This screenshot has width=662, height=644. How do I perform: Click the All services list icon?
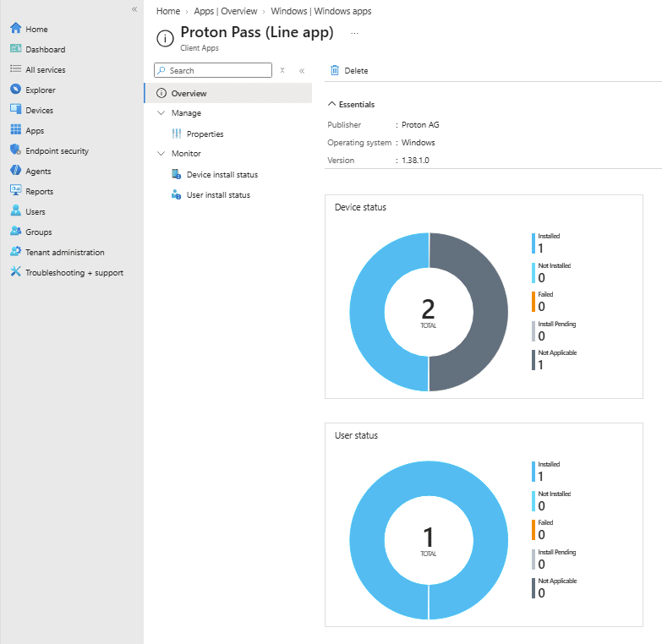coord(15,68)
